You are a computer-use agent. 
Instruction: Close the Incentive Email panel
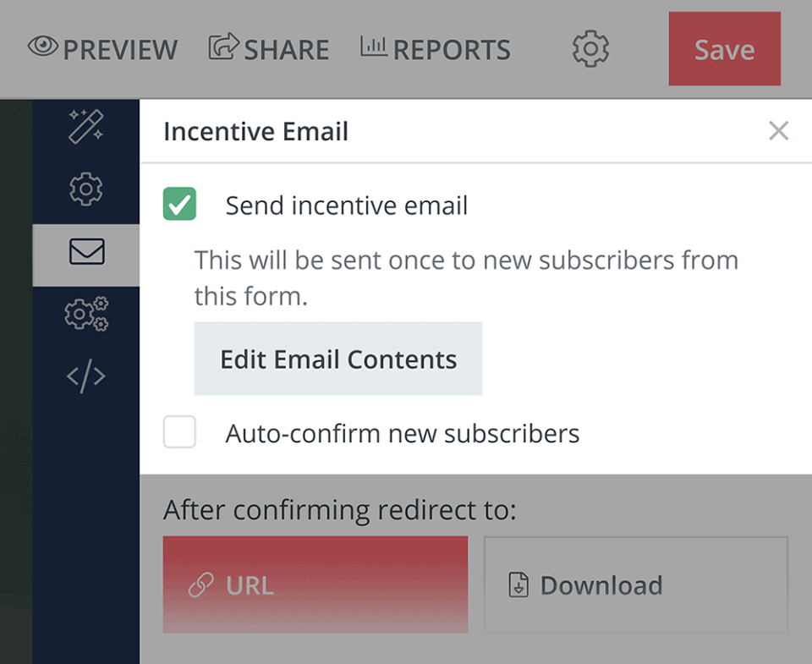click(x=778, y=131)
